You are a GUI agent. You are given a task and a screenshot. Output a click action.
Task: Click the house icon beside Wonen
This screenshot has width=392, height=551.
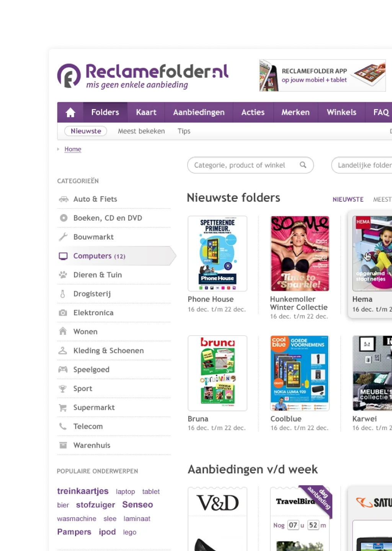[63, 331]
